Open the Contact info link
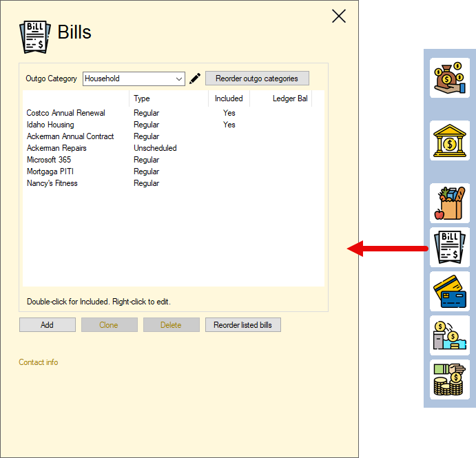The height and width of the screenshot is (458, 476). [x=39, y=362]
